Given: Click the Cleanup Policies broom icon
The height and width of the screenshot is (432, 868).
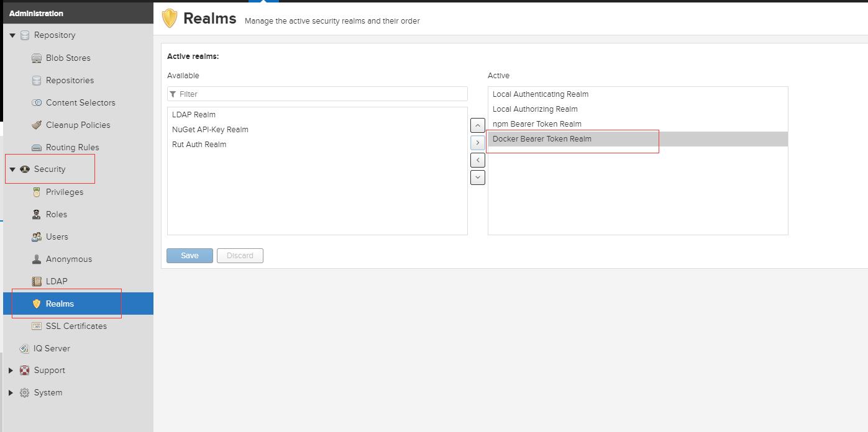Looking at the screenshot, I should (37, 125).
